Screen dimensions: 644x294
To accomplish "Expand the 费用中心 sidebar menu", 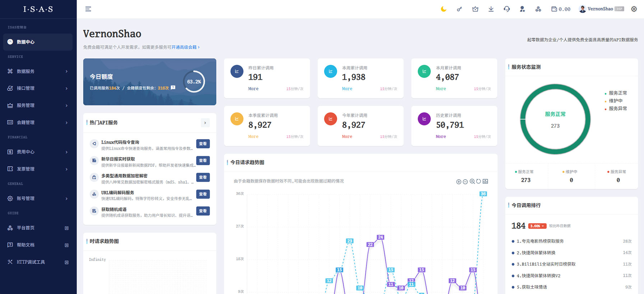I will 38,152.
